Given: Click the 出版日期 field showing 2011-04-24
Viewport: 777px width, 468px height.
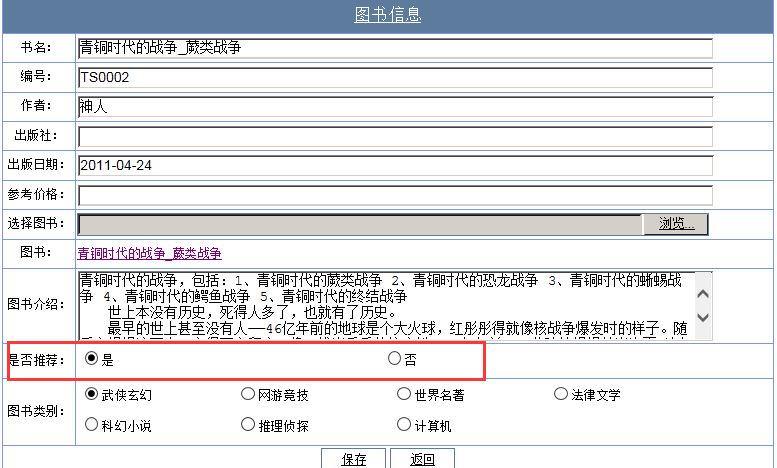Looking at the screenshot, I should [395, 166].
